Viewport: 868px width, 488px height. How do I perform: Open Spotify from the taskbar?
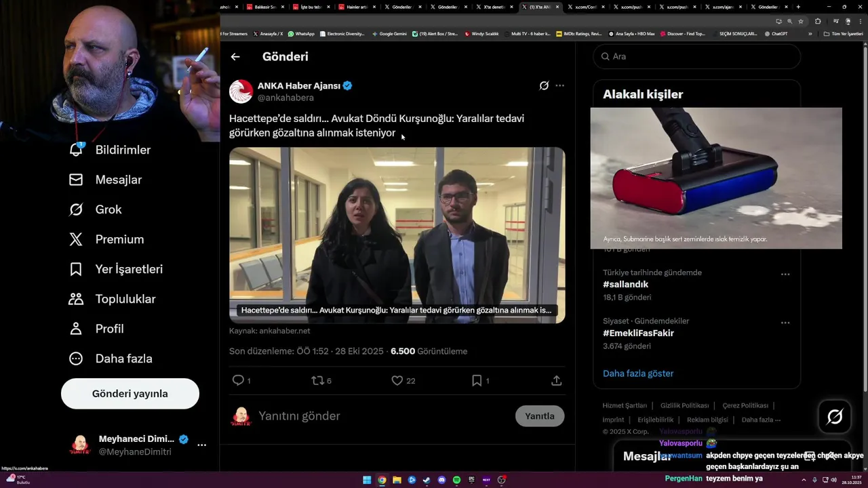click(456, 480)
